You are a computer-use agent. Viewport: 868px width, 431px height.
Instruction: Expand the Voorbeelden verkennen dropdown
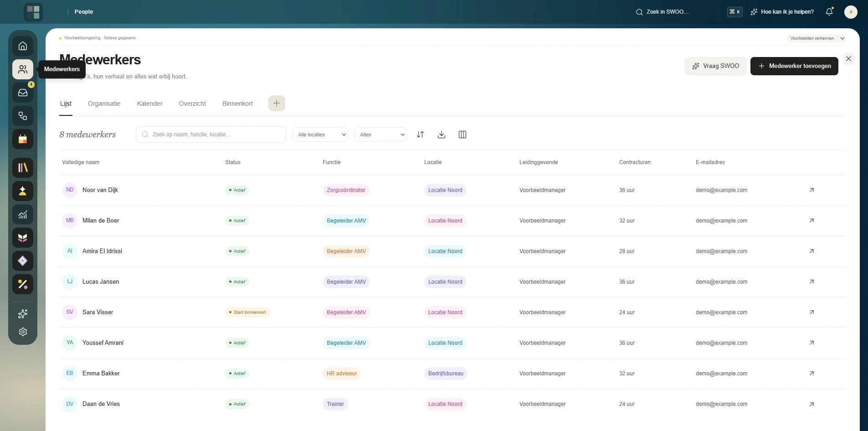pos(817,38)
